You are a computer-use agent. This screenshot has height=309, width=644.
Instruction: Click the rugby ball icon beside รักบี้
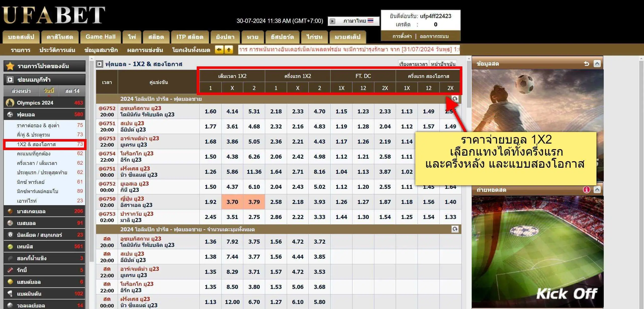click(10, 270)
